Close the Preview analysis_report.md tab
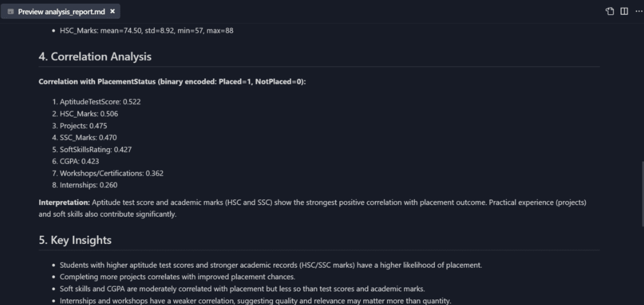This screenshot has height=305, width=644. click(113, 11)
